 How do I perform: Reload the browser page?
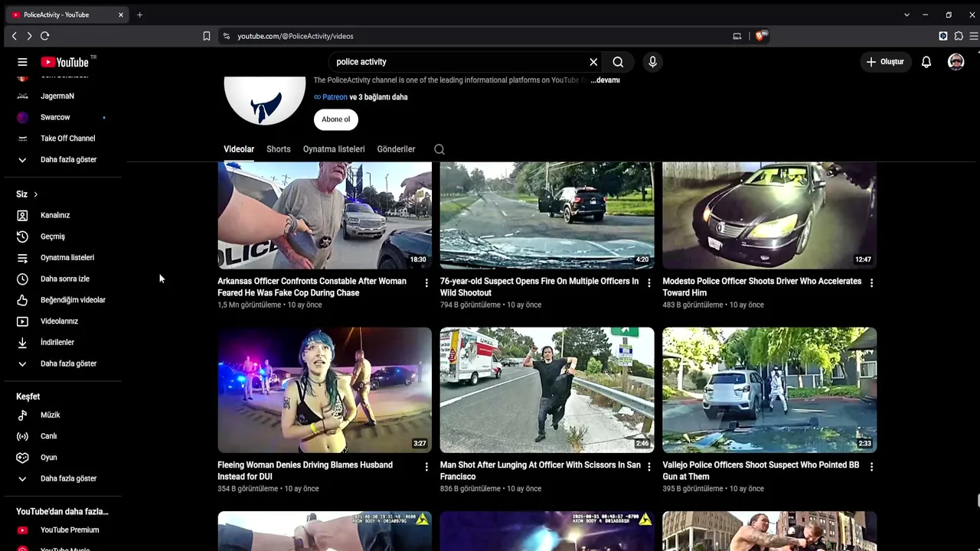tap(45, 36)
